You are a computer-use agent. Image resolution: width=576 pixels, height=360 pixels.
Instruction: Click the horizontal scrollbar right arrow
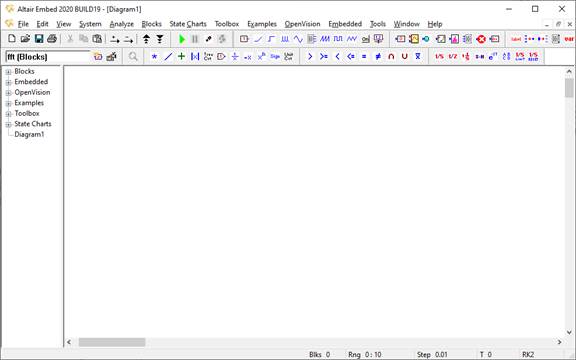(x=559, y=342)
